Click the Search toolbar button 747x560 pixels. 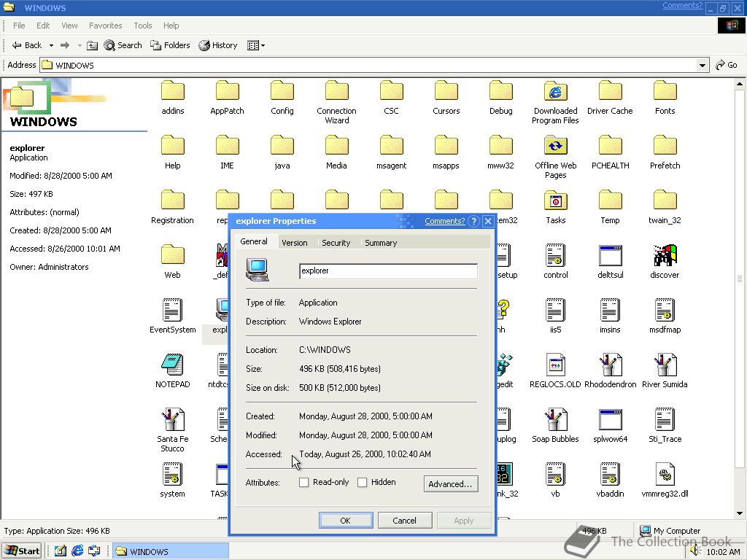click(123, 45)
